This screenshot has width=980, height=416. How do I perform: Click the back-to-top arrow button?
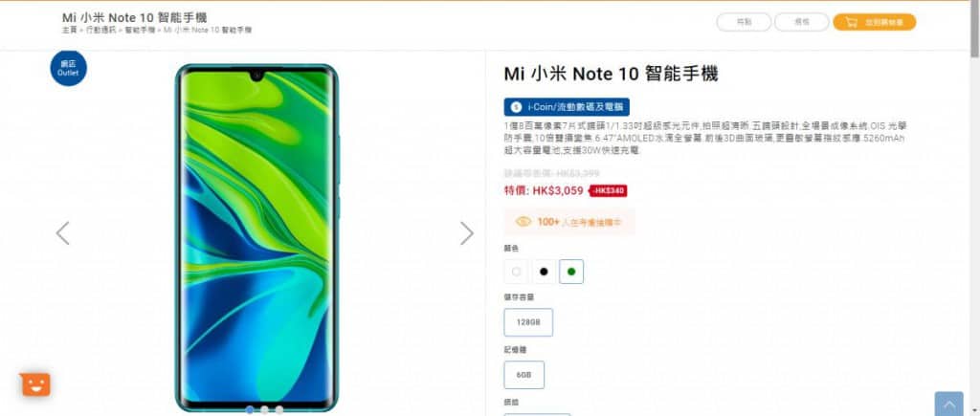948,405
